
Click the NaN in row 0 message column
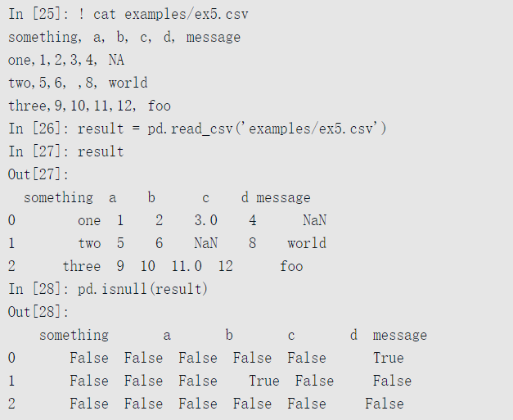[x=314, y=220]
